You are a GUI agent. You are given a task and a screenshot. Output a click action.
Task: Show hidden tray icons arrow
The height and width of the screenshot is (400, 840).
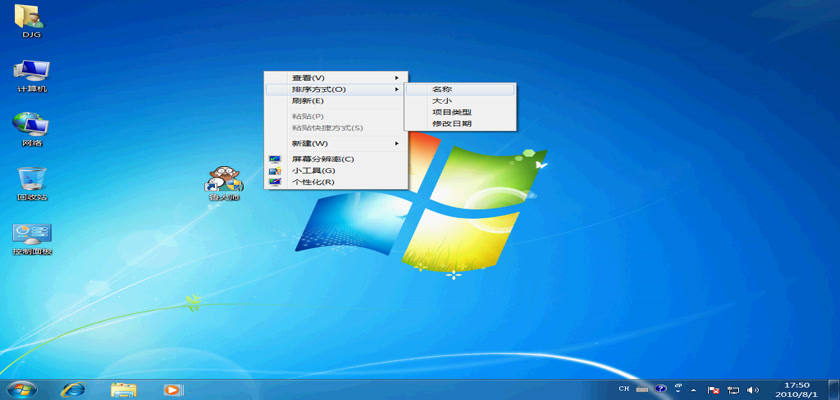(x=696, y=389)
